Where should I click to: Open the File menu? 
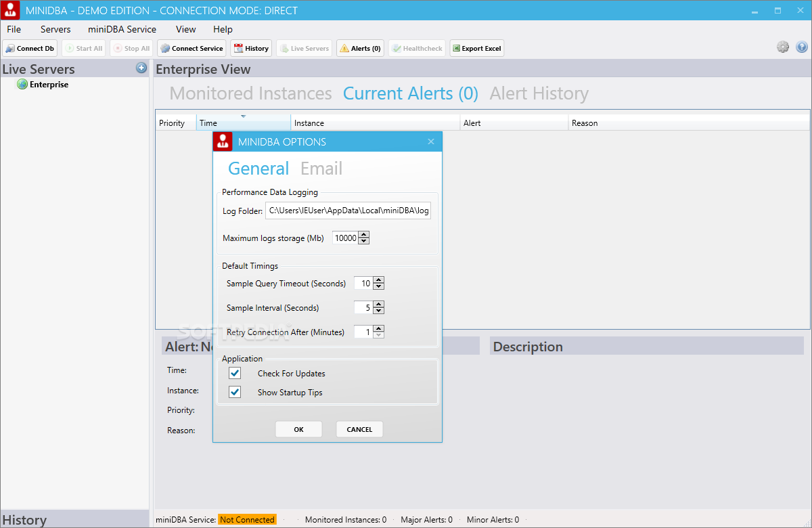point(14,29)
